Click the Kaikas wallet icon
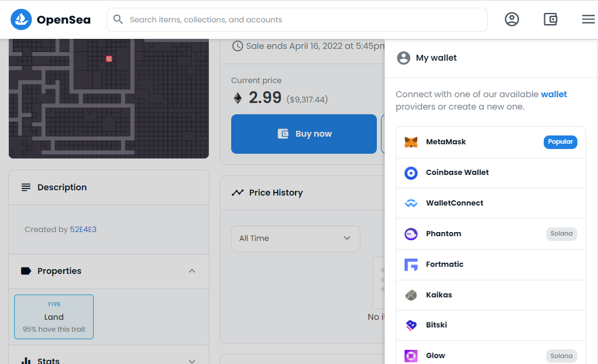Screen dimensions: 598x364 (411, 294)
